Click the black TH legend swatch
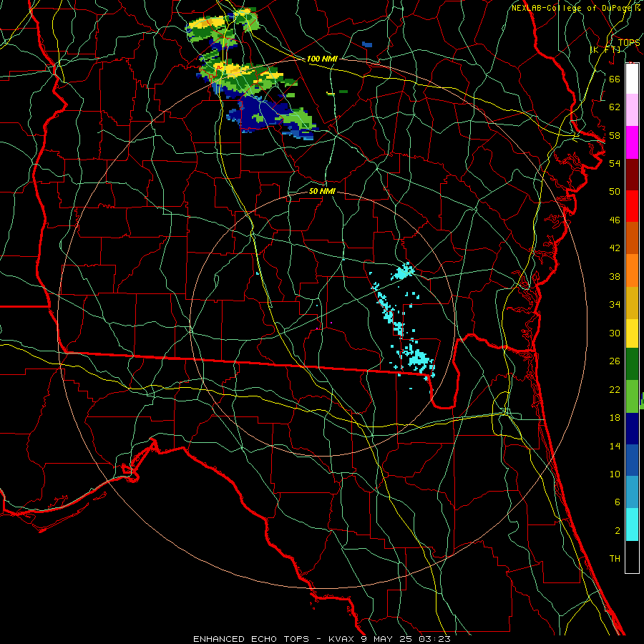 (x=632, y=557)
